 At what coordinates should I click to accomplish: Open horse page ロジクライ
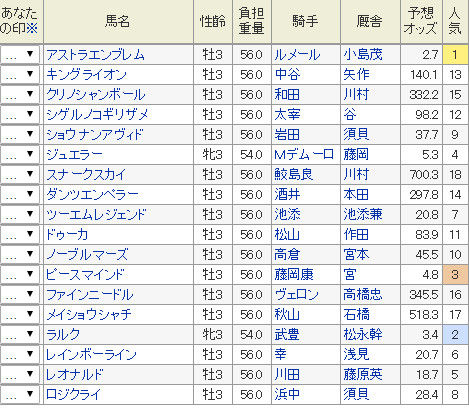tap(73, 395)
